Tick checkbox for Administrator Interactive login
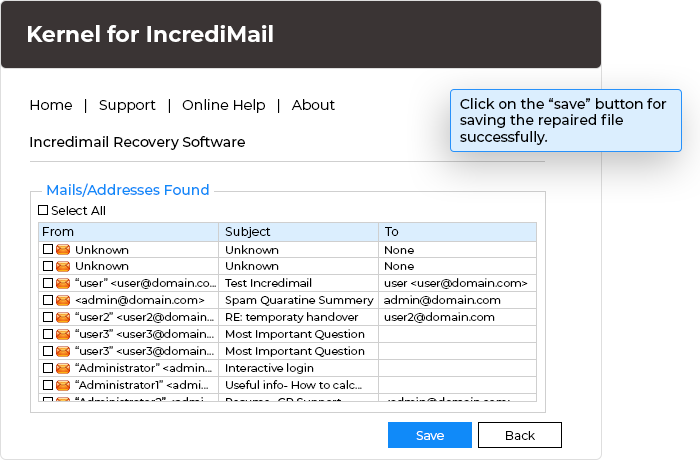 coord(48,368)
